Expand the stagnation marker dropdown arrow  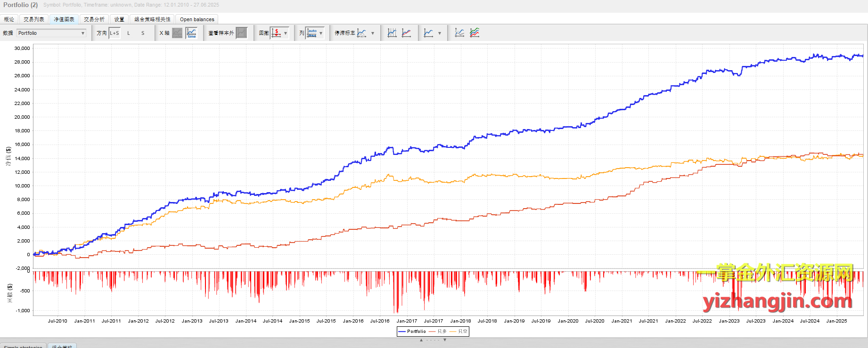373,33
